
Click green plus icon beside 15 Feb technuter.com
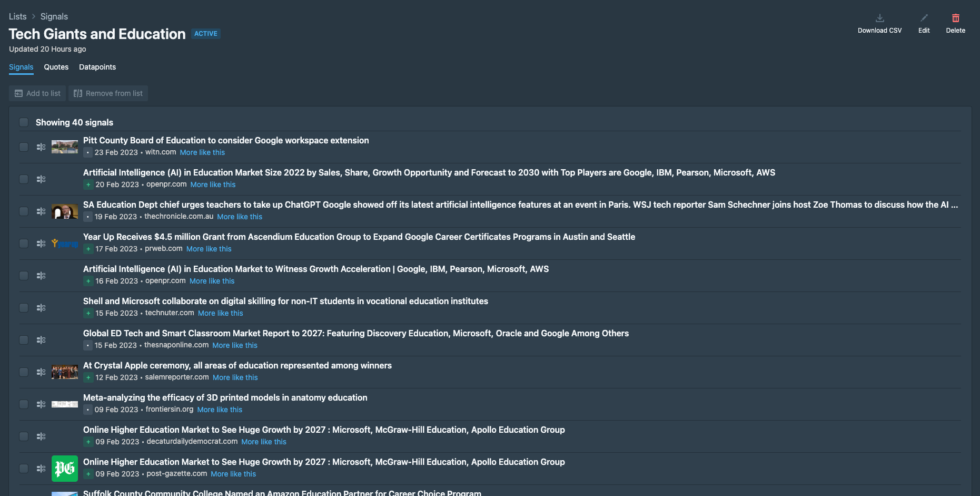(x=88, y=313)
